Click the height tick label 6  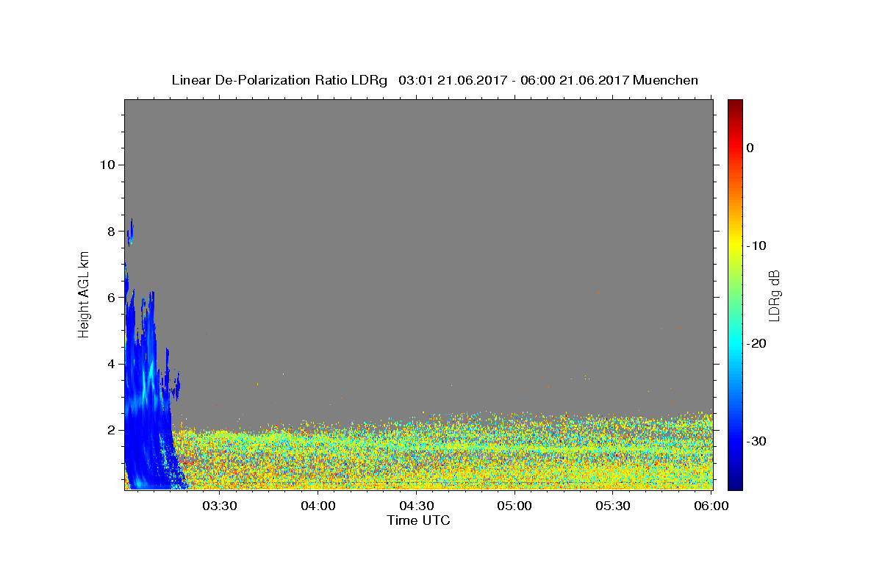[x=112, y=298]
